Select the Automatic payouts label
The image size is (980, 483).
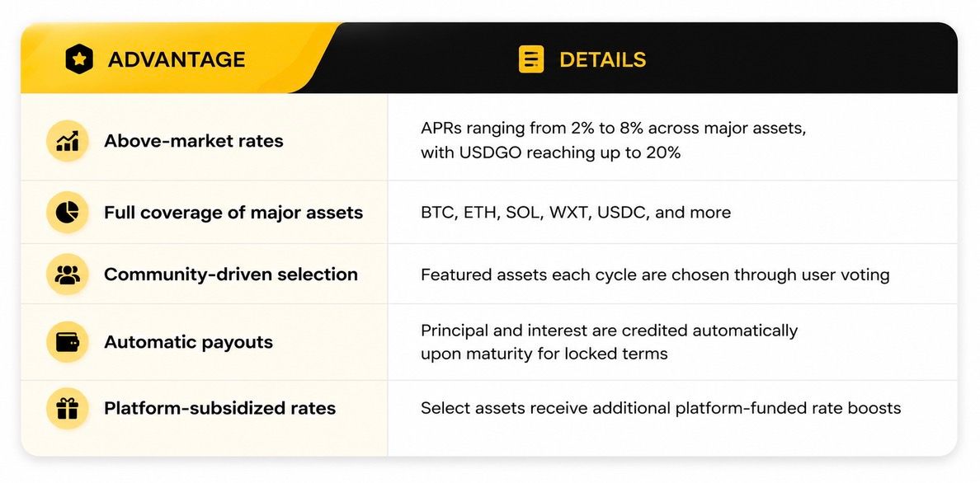coord(188,342)
